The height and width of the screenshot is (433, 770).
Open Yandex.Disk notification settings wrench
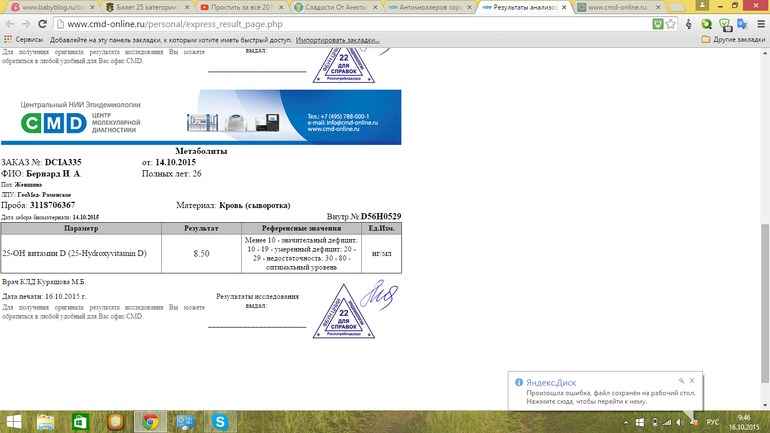click(680, 380)
